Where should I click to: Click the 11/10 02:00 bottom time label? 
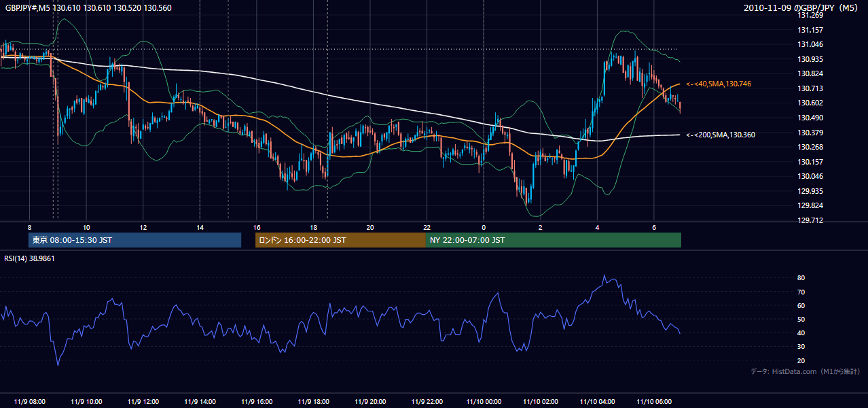click(541, 402)
